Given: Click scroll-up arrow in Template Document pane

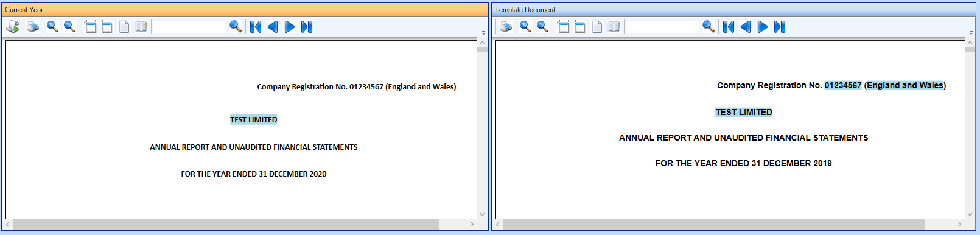Looking at the screenshot, I should click(x=970, y=43).
